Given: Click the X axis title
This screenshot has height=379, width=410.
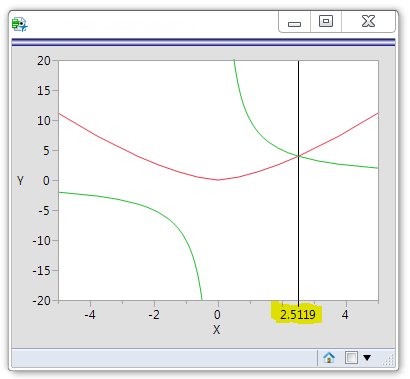Looking at the screenshot, I should click(217, 330).
